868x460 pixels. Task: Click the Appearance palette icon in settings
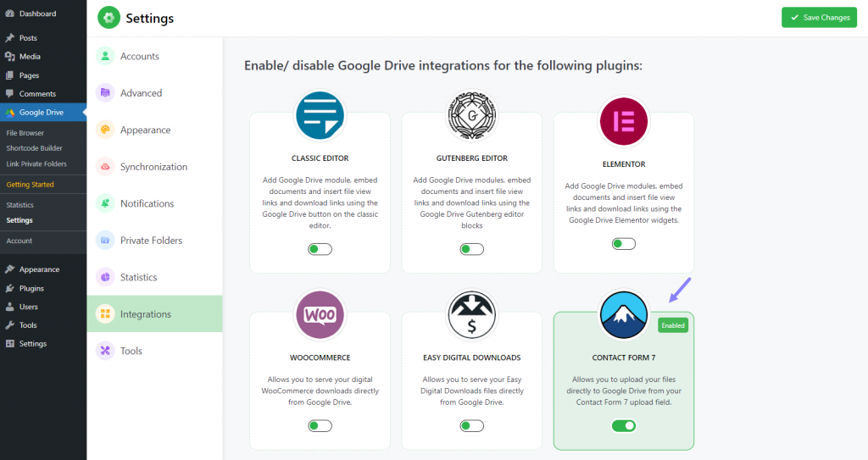105,130
